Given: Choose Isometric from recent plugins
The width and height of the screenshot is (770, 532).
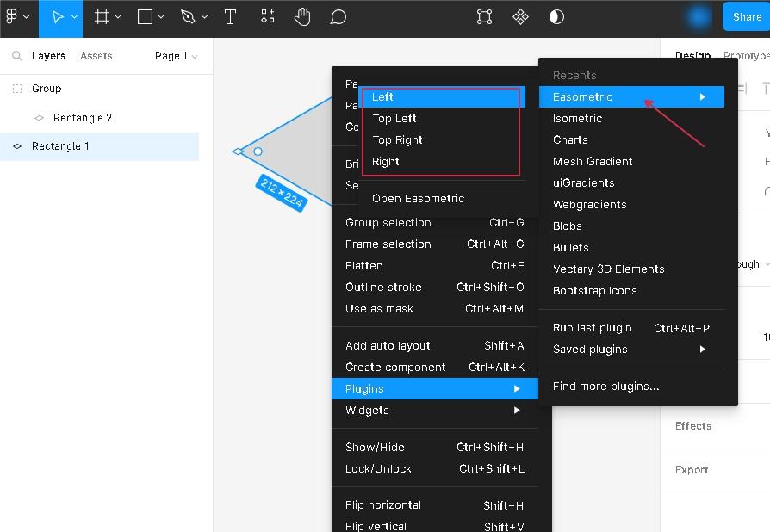Looking at the screenshot, I should click(578, 119).
